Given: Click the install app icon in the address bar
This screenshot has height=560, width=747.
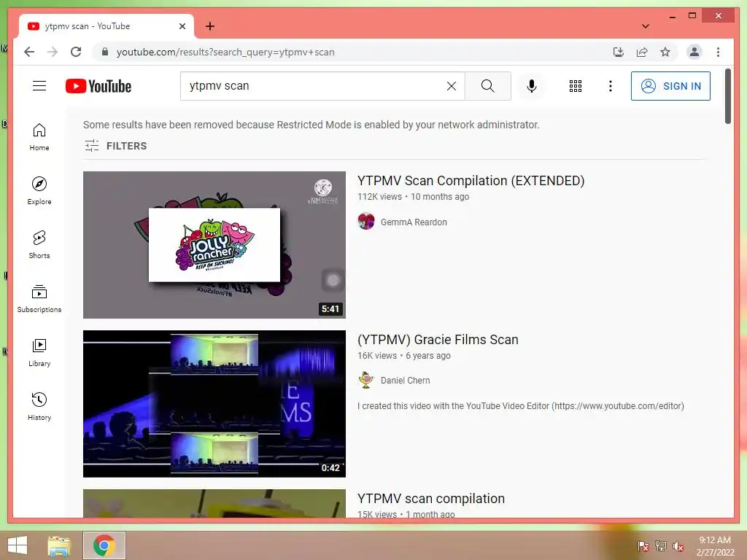Looking at the screenshot, I should 619,52.
